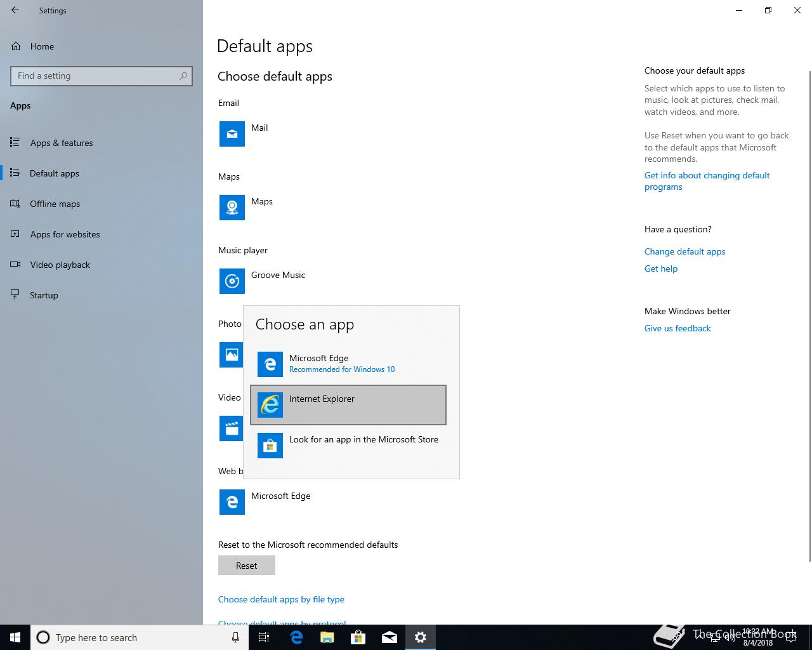Select the Default apps menu item
The height and width of the screenshot is (650, 812).
coord(101,173)
